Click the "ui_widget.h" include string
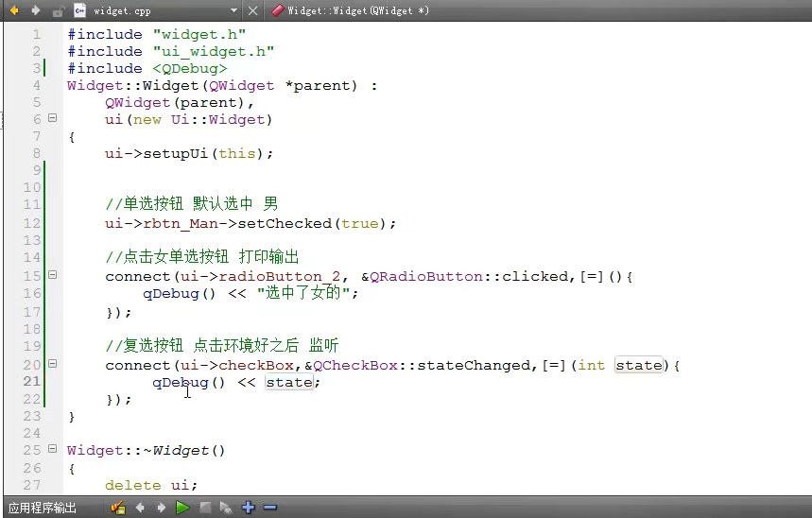The image size is (812, 518). [214, 51]
